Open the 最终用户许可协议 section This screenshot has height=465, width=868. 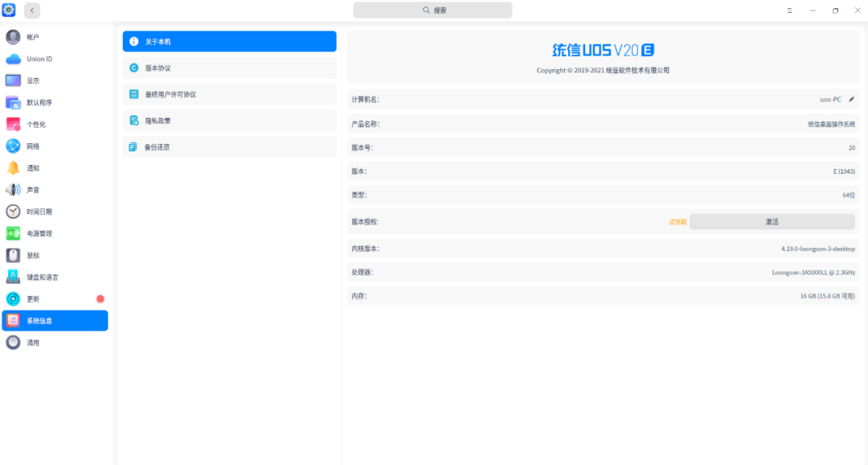click(229, 94)
